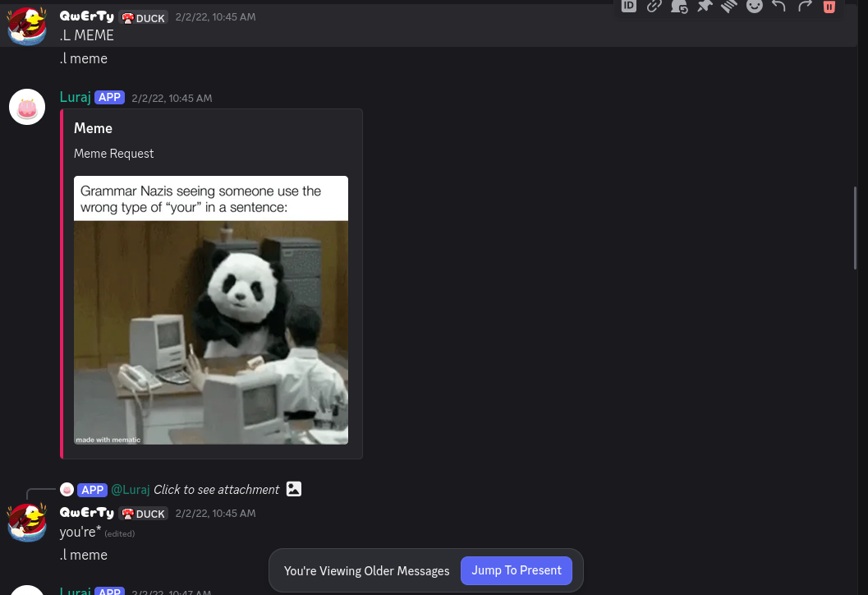Forward message with right arrow icon
The height and width of the screenshot is (595, 868).
click(804, 6)
